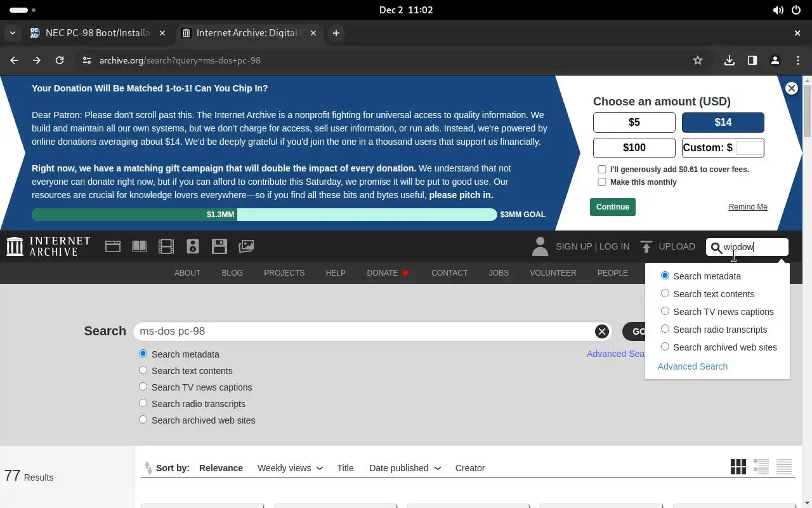Open the DONATE menu item
Viewport: 812px width, 508px height.
coord(388,273)
